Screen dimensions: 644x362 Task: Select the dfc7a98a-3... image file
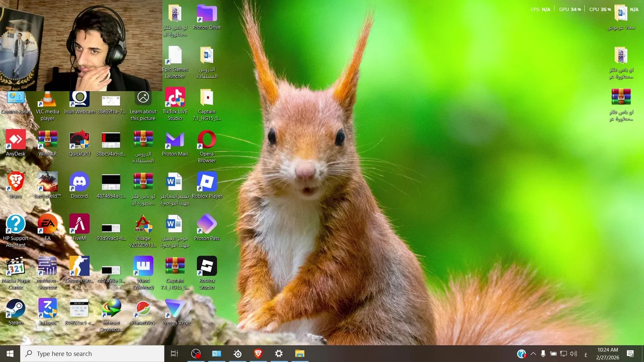point(111,274)
